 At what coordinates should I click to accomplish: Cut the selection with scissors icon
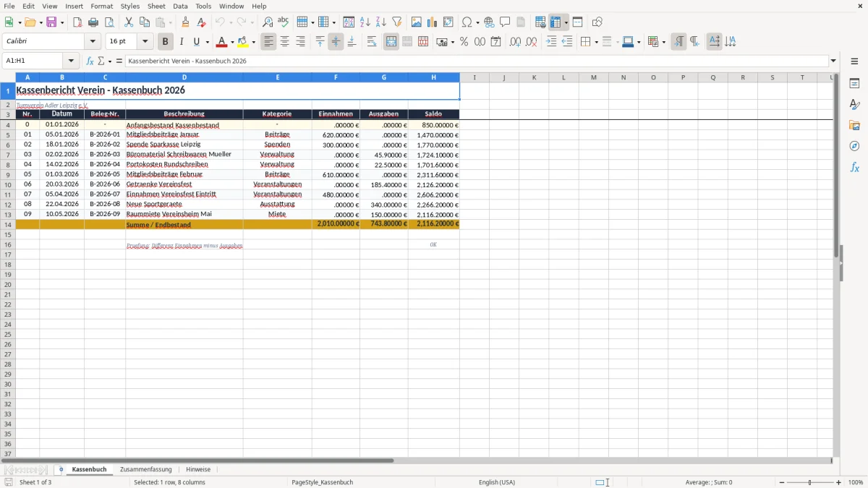(129, 22)
